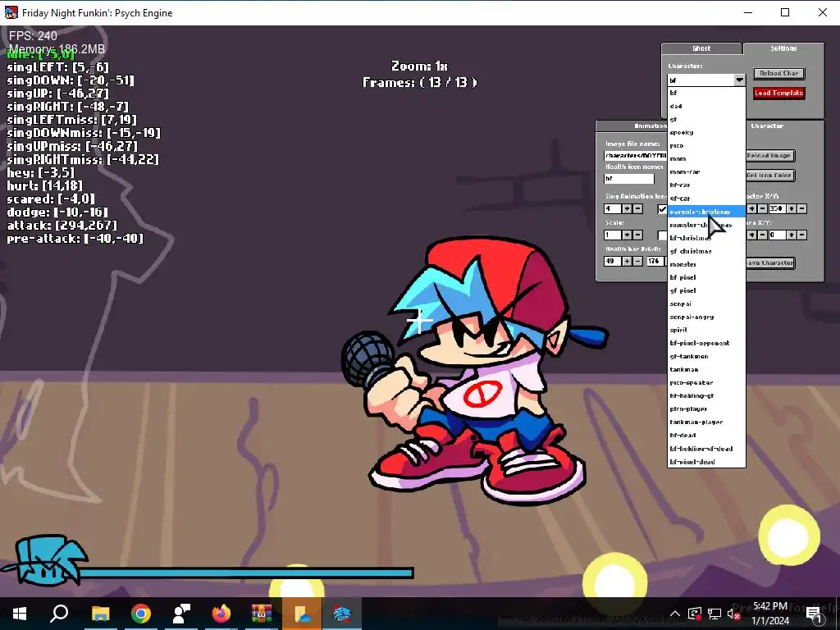The image size is (840, 630).
Task: Choose 'tankman-player' from character list
Action: [x=706, y=422]
